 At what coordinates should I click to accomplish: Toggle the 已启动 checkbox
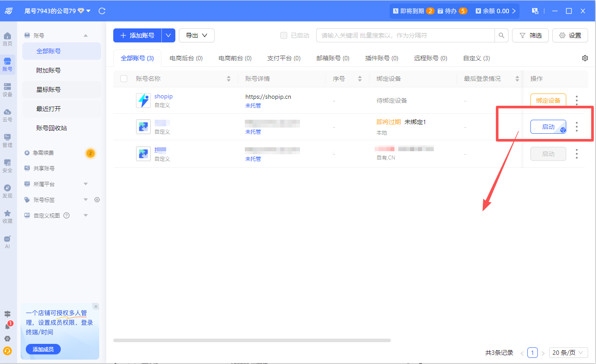tap(284, 35)
